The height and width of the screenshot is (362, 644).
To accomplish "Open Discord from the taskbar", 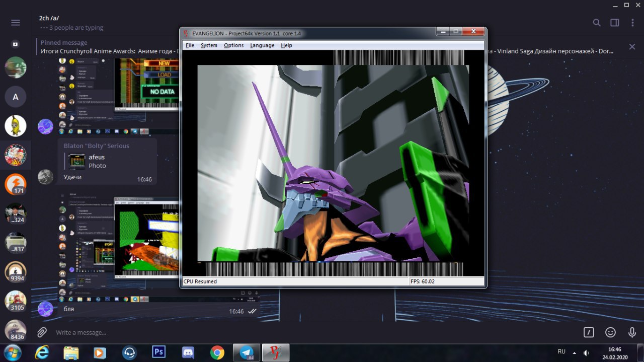I will [x=188, y=352].
